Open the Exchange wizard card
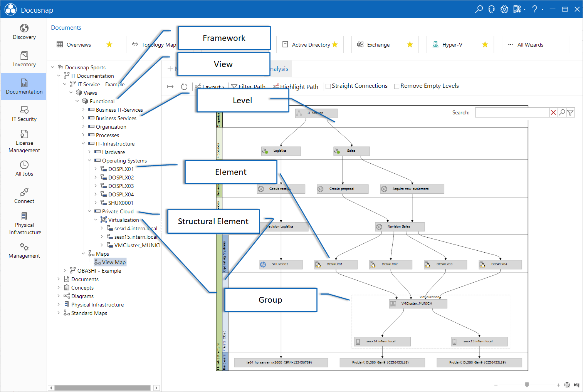 click(x=385, y=45)
